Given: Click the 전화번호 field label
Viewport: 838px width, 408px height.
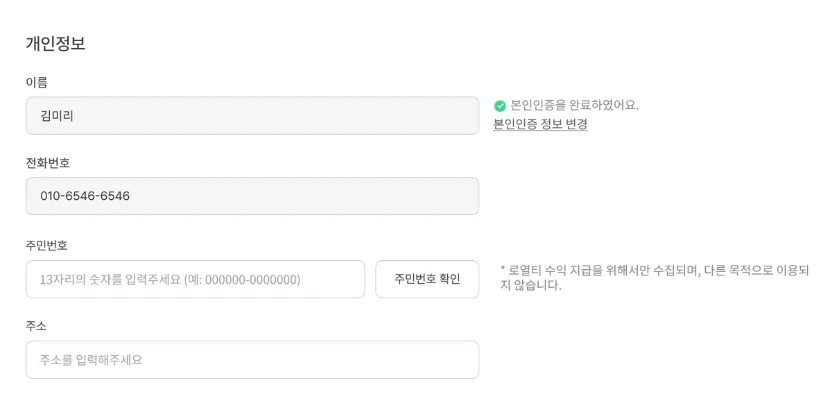Looking at the screenshot, I should point(47,162).
